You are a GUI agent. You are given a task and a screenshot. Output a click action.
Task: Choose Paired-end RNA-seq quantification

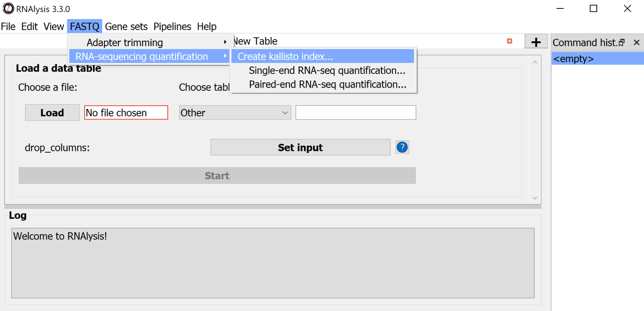[327, 85]
